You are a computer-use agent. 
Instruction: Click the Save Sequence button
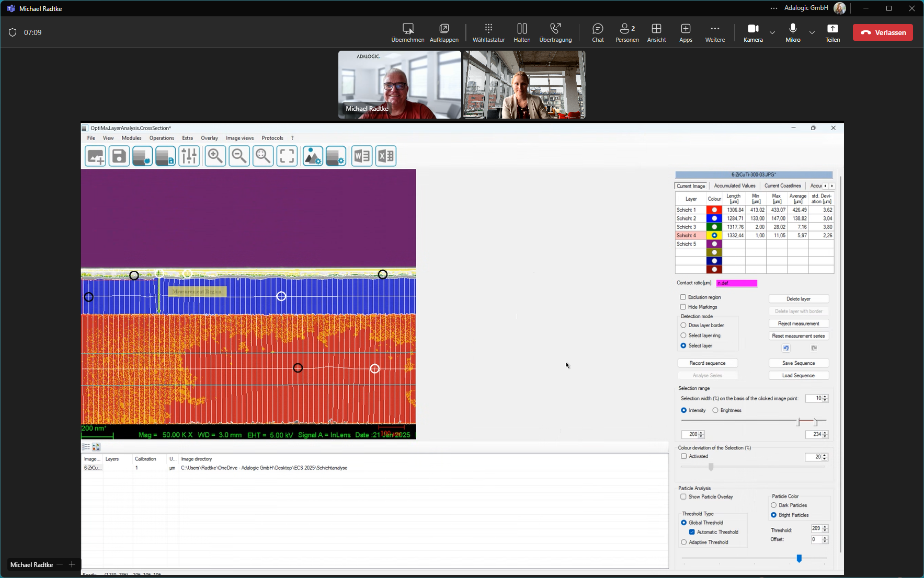tap(798, 363)
